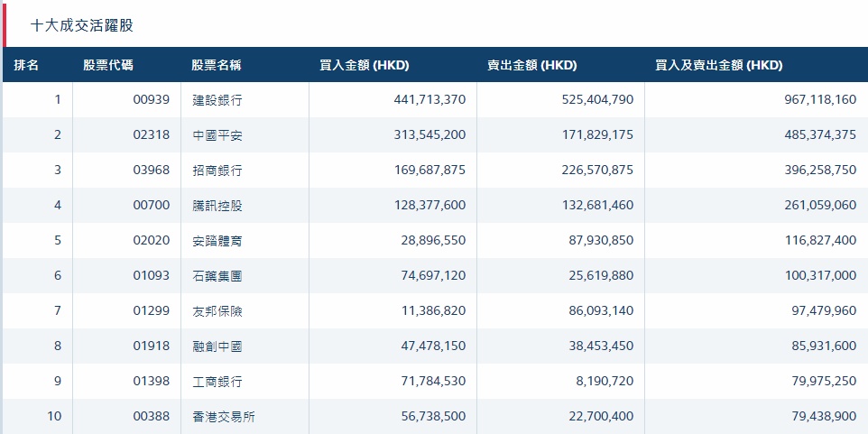
Task: Click stock code 00700
Action: click(151, 206)
